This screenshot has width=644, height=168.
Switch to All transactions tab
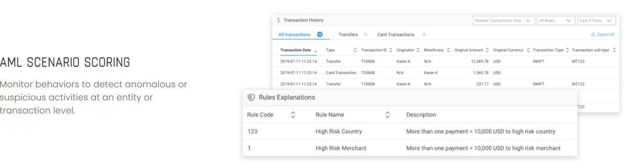[x=301, y=35]
